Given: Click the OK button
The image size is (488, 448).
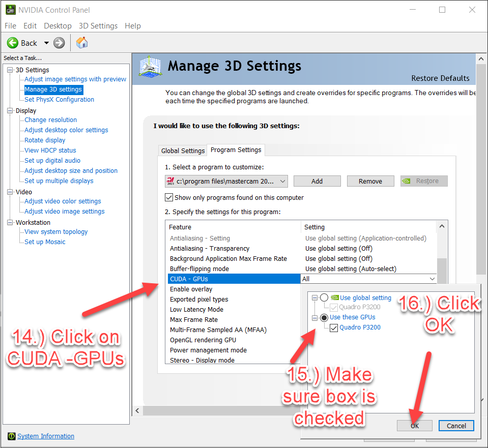Looking at the screenshot, I should (x=415, y=426).
